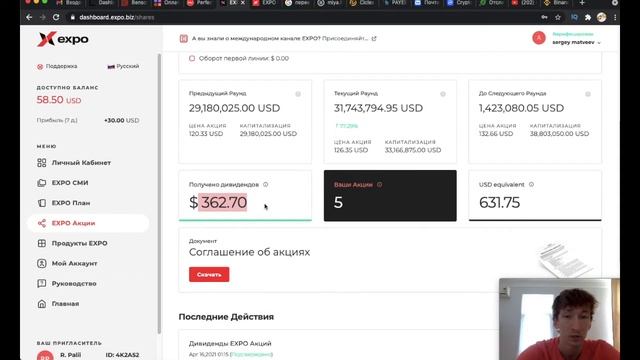Open Chrome profile avatar
Screen dimensions: 640x360
[x=601, y=17]
